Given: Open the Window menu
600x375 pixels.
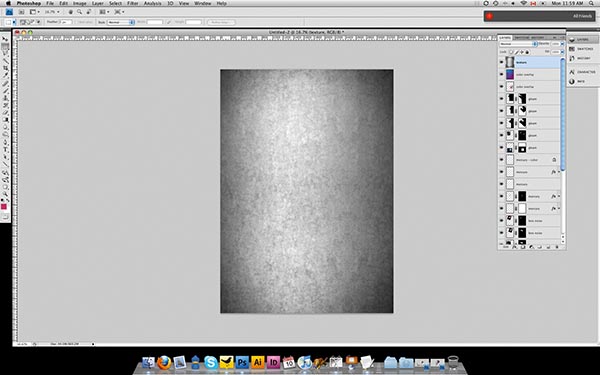Looking at the screenshot, I should pyautogui.click(x=202, y=3).
